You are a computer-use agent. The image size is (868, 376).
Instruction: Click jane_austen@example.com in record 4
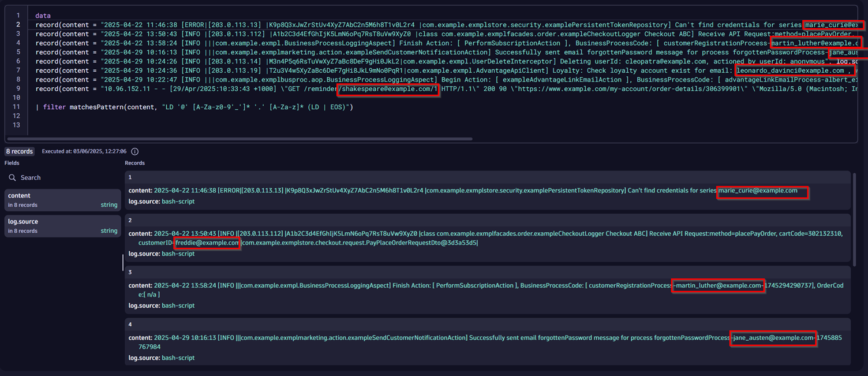tap(773, 338)
